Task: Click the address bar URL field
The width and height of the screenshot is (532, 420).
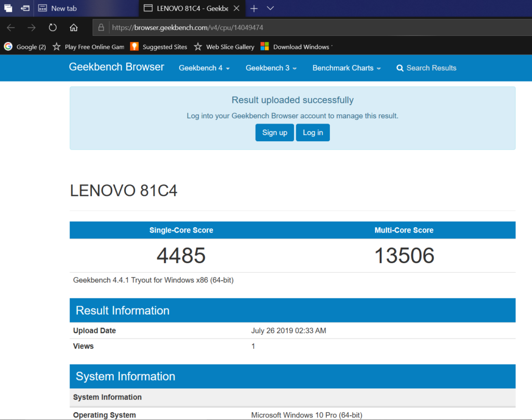Action: 312,28
